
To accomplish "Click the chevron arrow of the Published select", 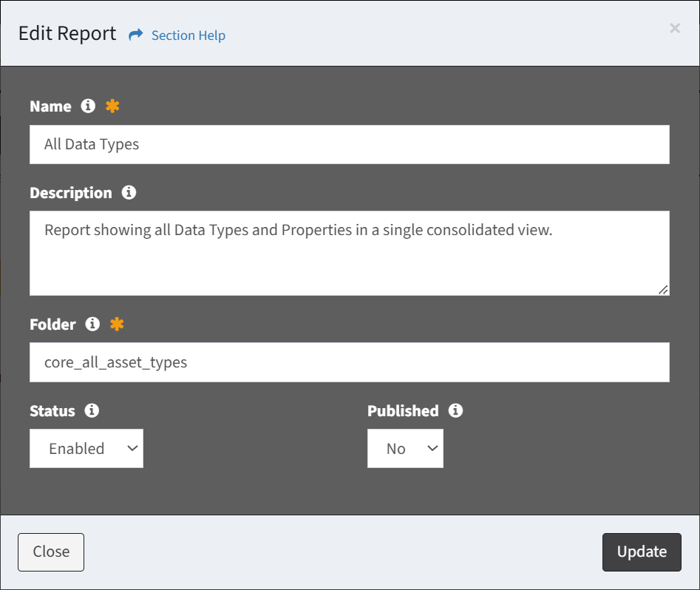I will point(432,449).
